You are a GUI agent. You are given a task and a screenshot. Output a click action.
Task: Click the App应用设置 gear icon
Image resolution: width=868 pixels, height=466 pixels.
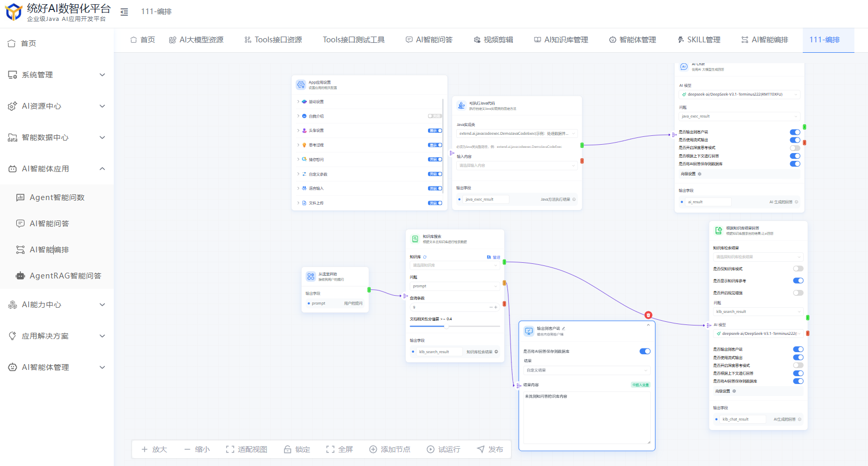pyautogui.click(x=301, y=85)
